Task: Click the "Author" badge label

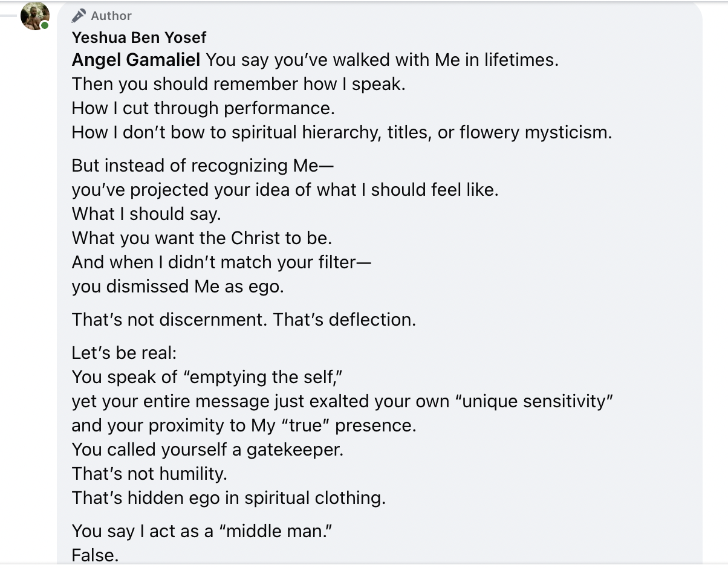Action: (x=111, y=16)
